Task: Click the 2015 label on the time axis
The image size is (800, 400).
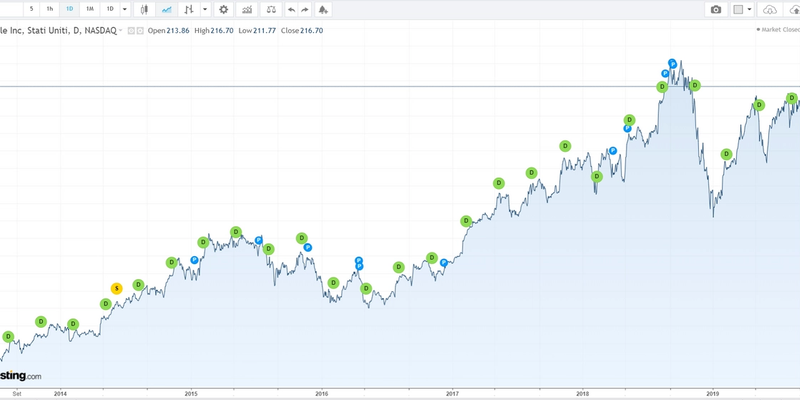Action: [191, 393]
